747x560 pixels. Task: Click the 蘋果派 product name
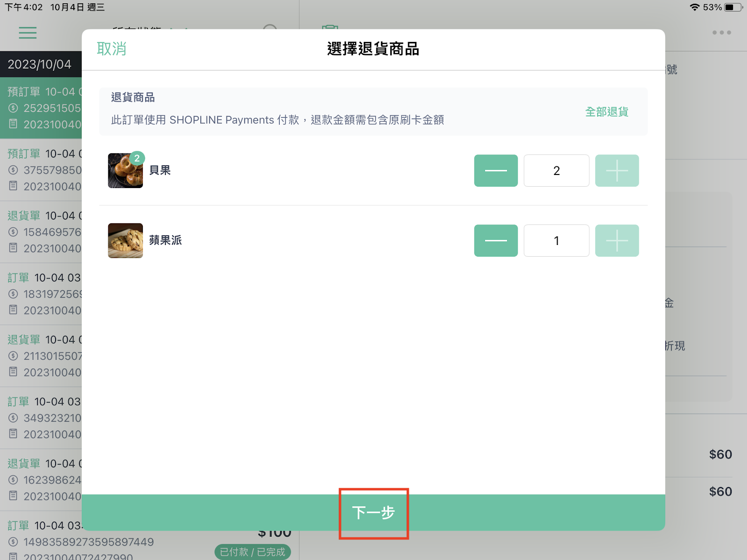point(166,240)
